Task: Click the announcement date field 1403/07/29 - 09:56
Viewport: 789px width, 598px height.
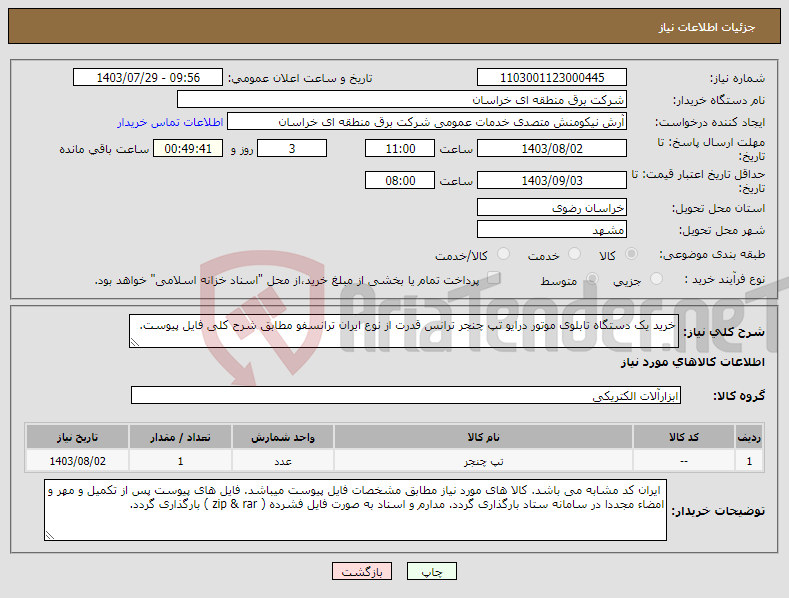Action: coord(148,78)
